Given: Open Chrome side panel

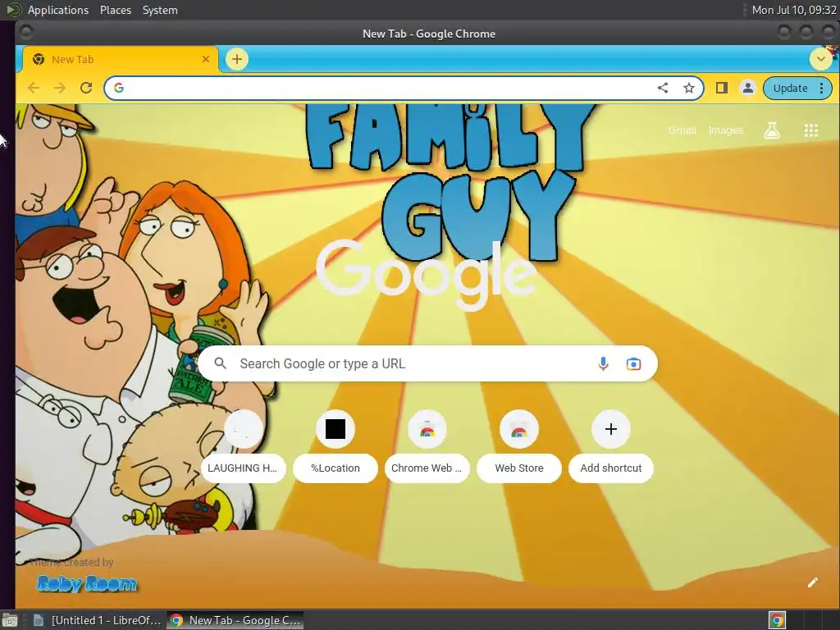Looking at the screenshot, I should 722,88.
